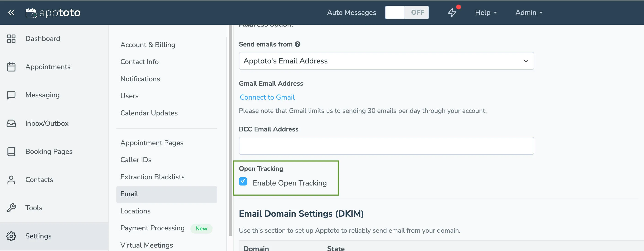This screenshot has width=644, height=251.
Task: Click the Connect to Gmail link
Action: [x=267, y=97]
